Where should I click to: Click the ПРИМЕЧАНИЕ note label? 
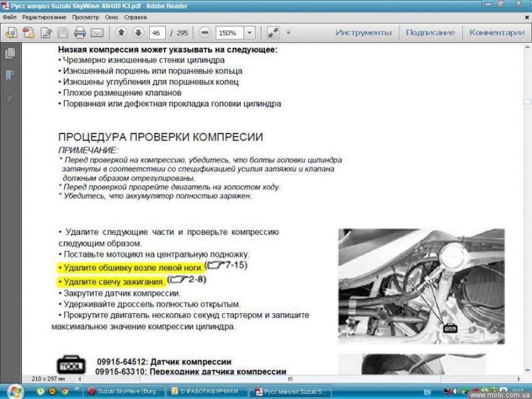pos(88,150)
